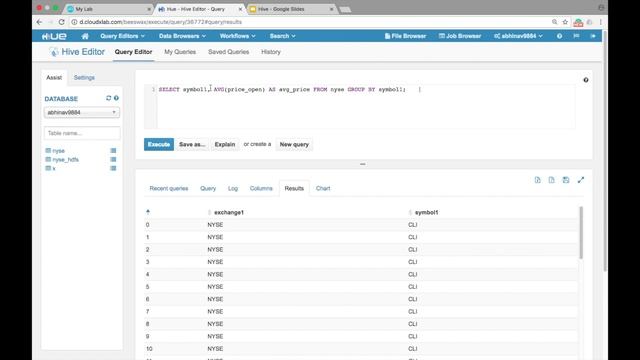This screenshot has height=360, width=640.
Task: Click the HUE logo
Action: click(54, 36)
